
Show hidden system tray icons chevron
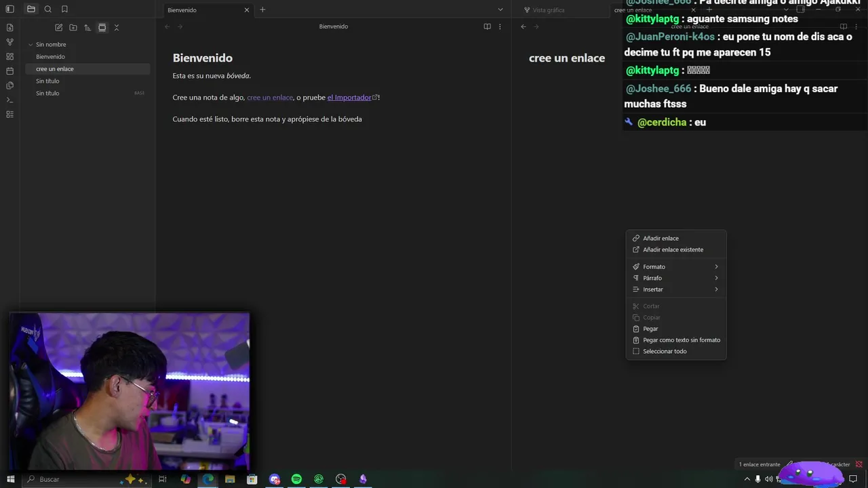(747, 479)
